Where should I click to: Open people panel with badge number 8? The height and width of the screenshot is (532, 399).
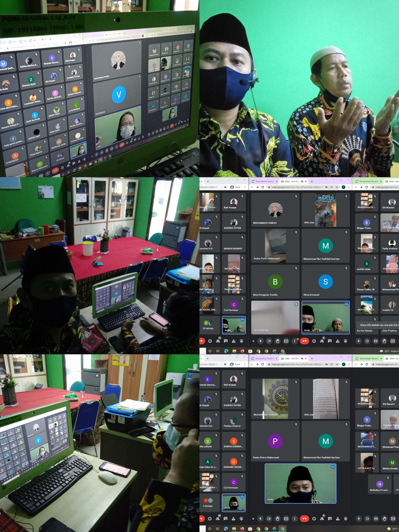[322, 341]
